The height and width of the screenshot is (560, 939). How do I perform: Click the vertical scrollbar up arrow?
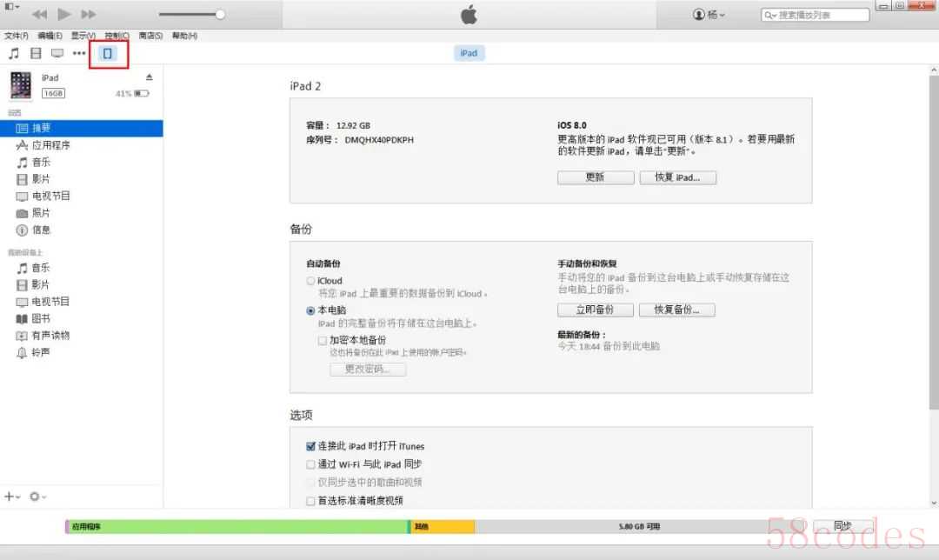(934, 70)
